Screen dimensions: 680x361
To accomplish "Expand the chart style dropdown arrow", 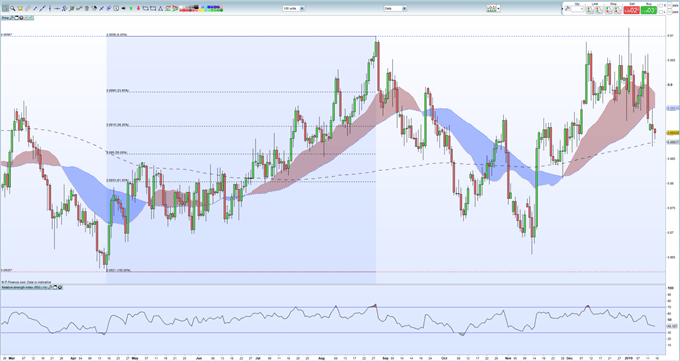I will (x=498, y=8).
